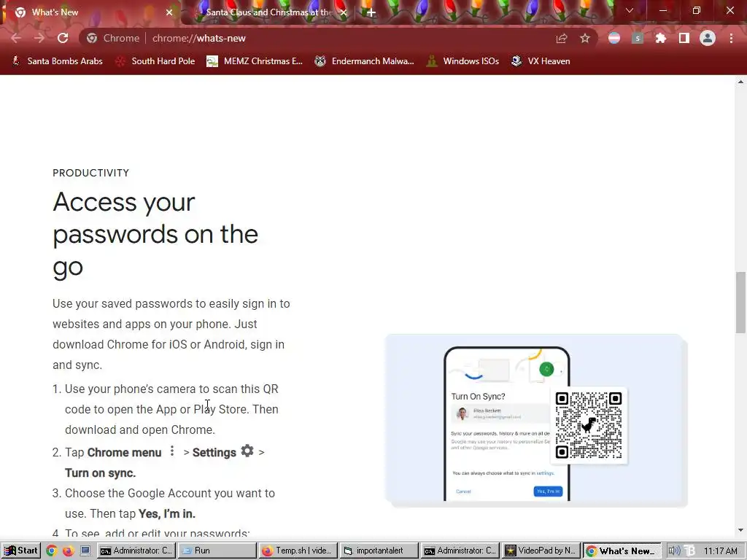Switch to Temp.sh Firefox taskbar button

tap(298, 551)
